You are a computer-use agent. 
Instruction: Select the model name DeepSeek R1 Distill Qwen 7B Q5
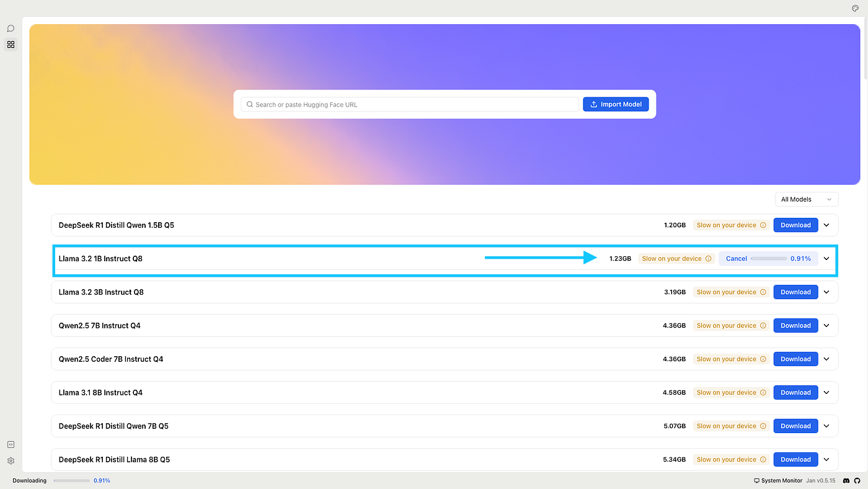(113, 426)
